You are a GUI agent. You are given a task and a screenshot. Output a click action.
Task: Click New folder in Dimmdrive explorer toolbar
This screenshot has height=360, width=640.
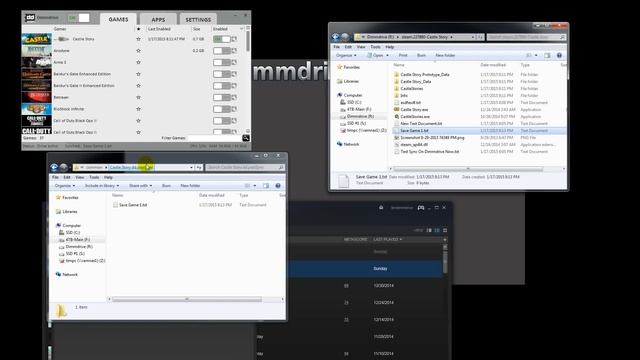[445, 55]
